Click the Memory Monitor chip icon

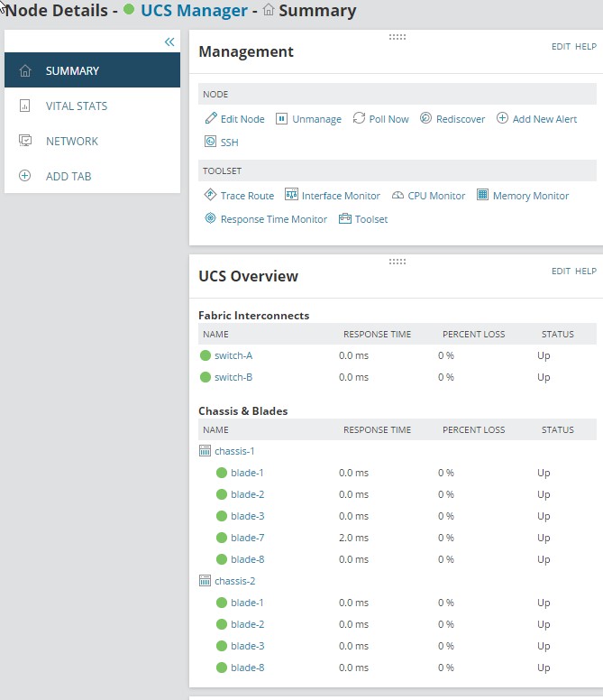[482, 195]
